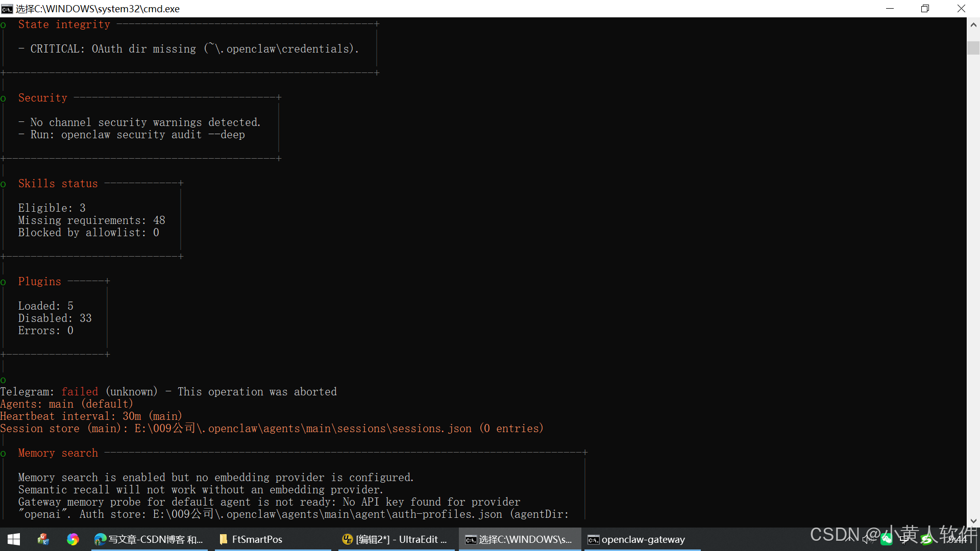The width and height of the screenshot is (980, 551).
Task: Open WeChat from the system tray
Action: coord(887,539)
